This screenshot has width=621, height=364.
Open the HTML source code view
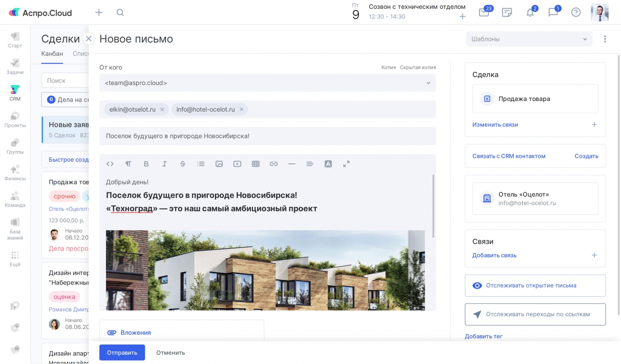click(x=110, y=164)
